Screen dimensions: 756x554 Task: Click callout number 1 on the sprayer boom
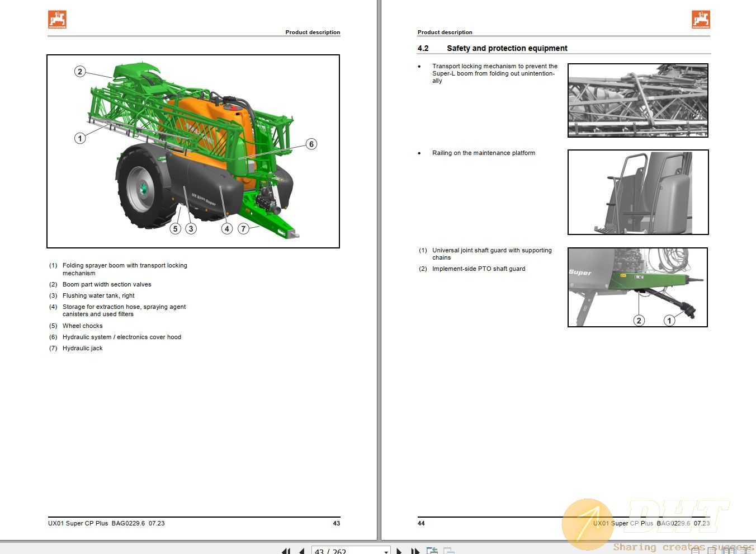(80, 138)
